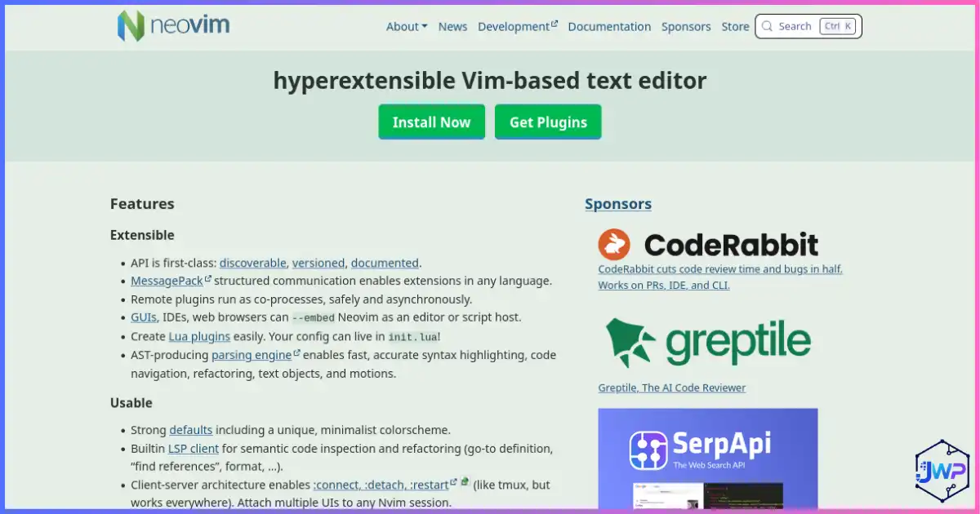Open the :connect, :detach, :restart link
The image size is (980, 514).
381,485
